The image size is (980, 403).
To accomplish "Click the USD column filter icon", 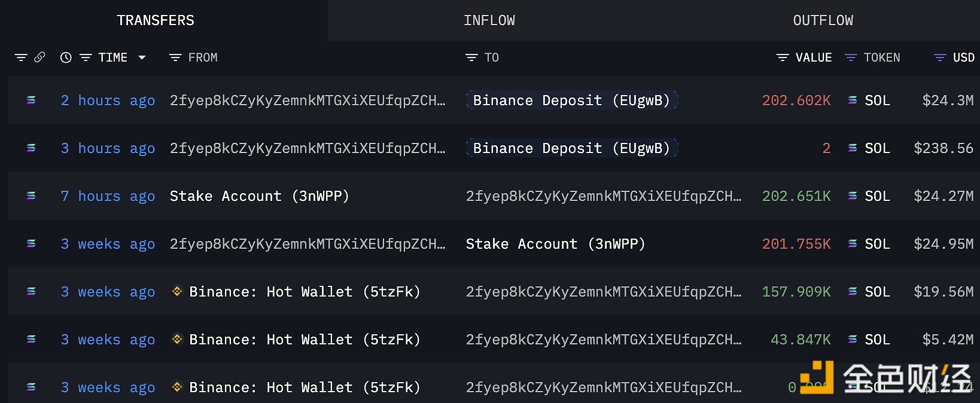I will point(940,57).
